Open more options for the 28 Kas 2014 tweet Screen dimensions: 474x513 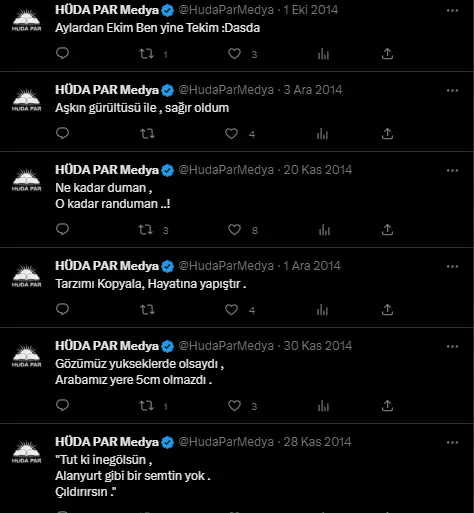click(x=452, y=443)
